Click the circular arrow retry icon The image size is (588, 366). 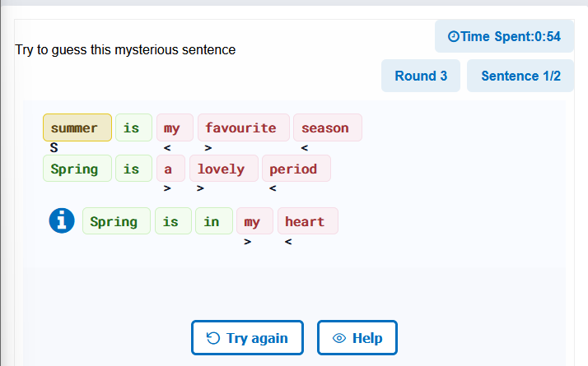(213, 338)
